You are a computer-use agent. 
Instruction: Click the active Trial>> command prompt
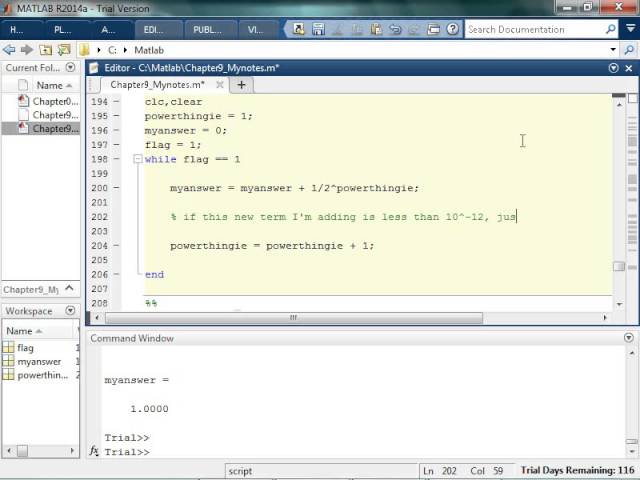point(127,451)
